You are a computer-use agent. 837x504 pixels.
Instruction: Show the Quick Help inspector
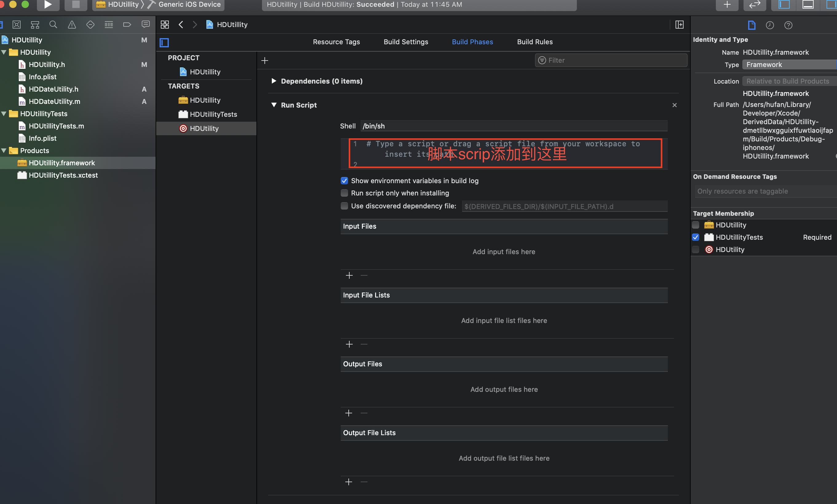click(788, 25)
